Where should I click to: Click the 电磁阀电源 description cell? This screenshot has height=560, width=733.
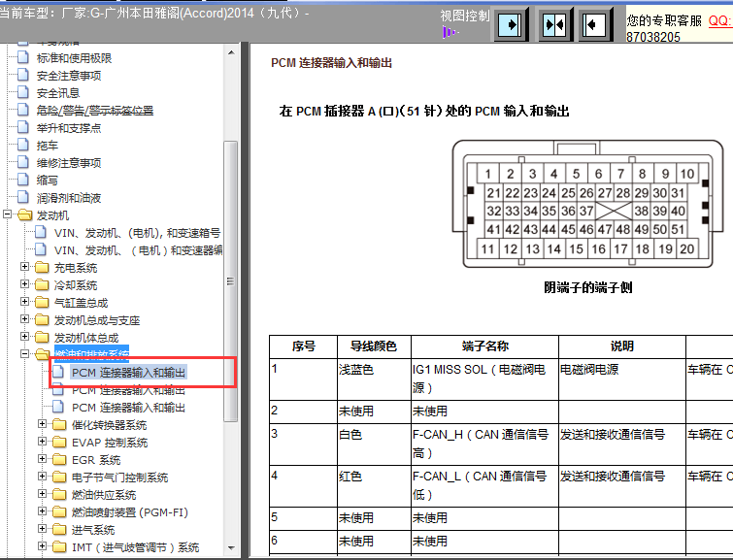pyautogui.click(x=622, y=379)
